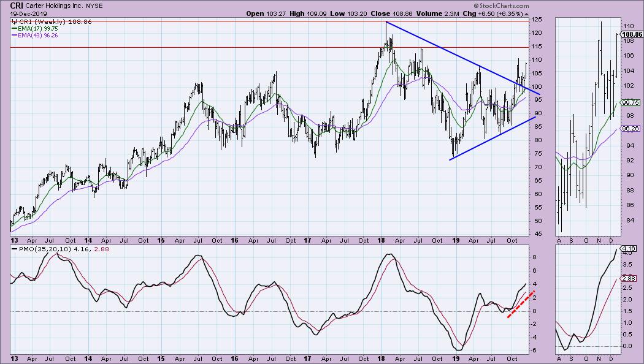Click the Open 103.27 quote value

(x=266, y=13)
